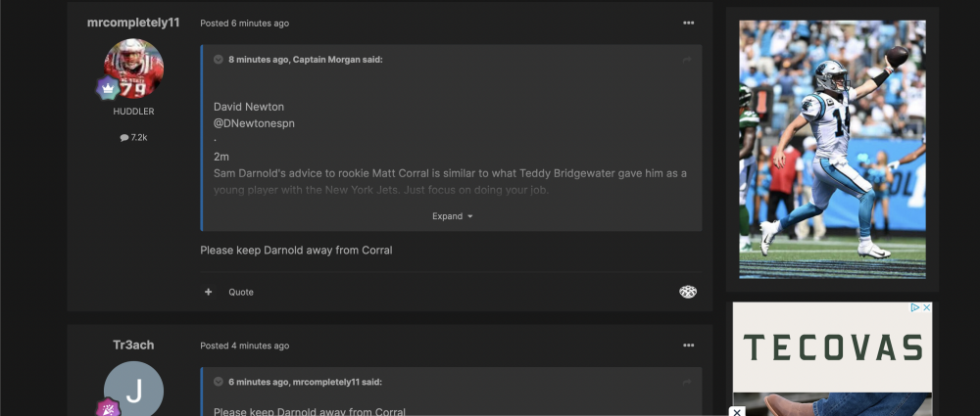Close the Tecovas ad with the X
980x416 pixels.
[x=926, y=307]
